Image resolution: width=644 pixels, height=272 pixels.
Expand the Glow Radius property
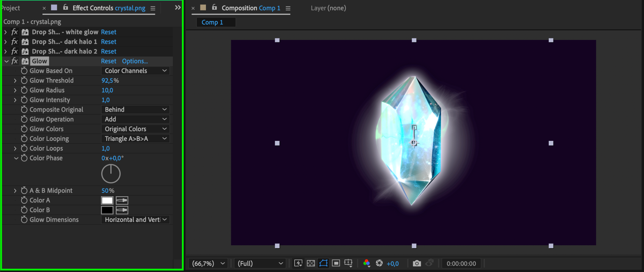click(x=15, y=90)
